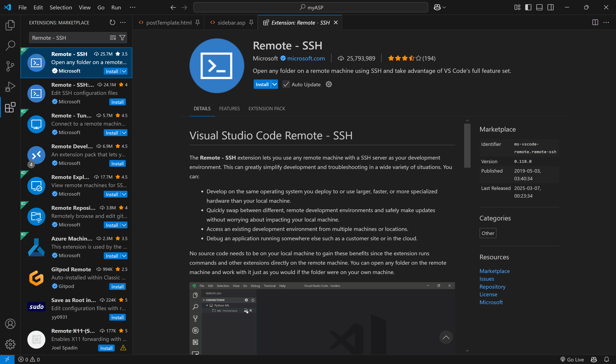Install the Gitpod Remote extension
The image size is (616, 364).
pyautogui.click(x=117, y=286)
